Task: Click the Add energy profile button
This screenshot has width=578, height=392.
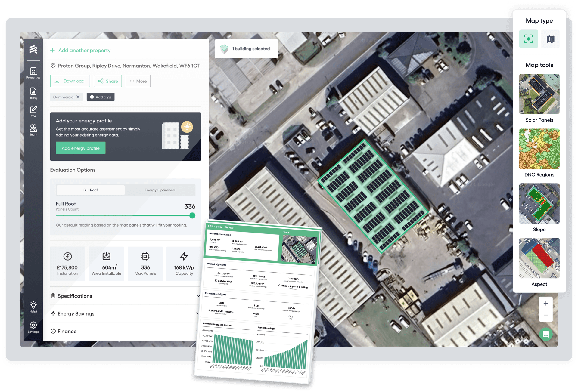Action: [x=80, y=148]
